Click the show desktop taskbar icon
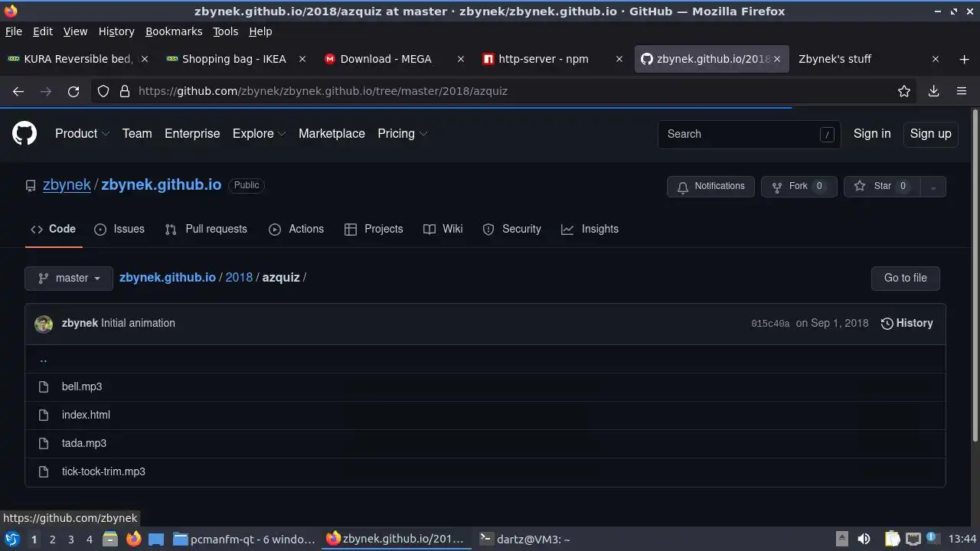The image size is (980, 551). (156, 539)
